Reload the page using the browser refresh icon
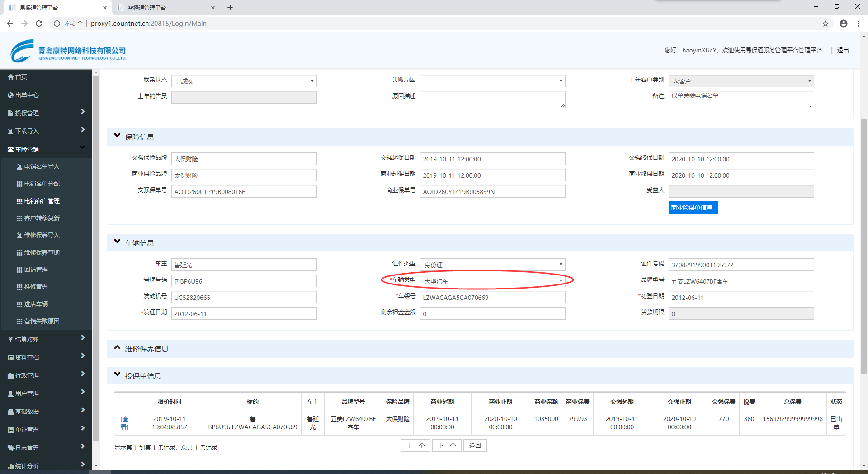 [x=39, y=24]
